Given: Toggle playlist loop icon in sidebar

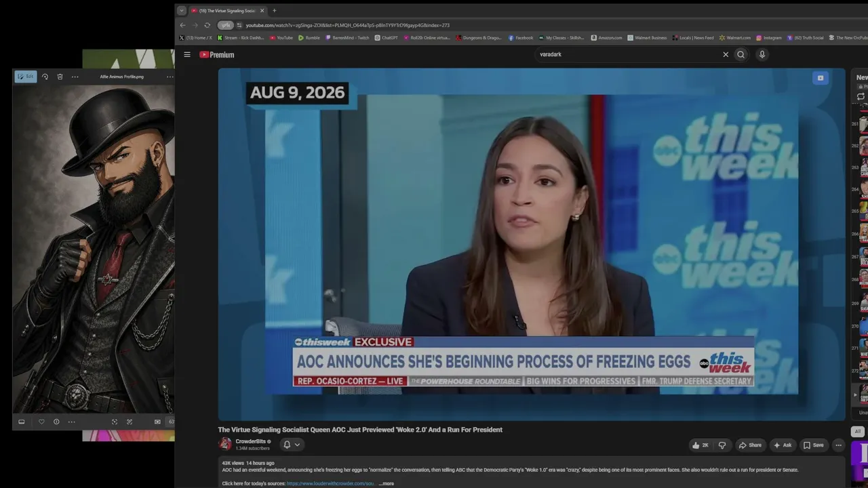Looking at the screenshot, I should (x=861, y=96).
